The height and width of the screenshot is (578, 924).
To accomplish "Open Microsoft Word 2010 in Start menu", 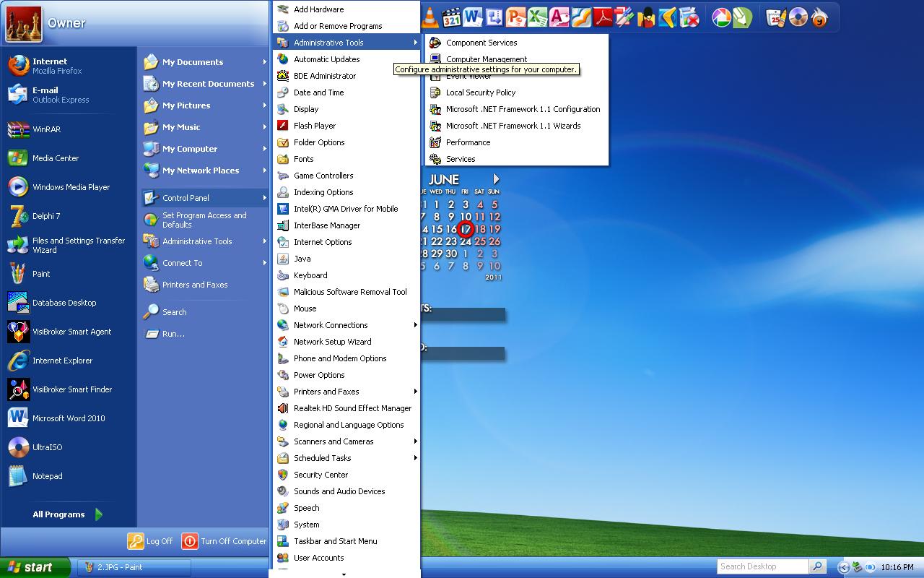I will [69, 418].
